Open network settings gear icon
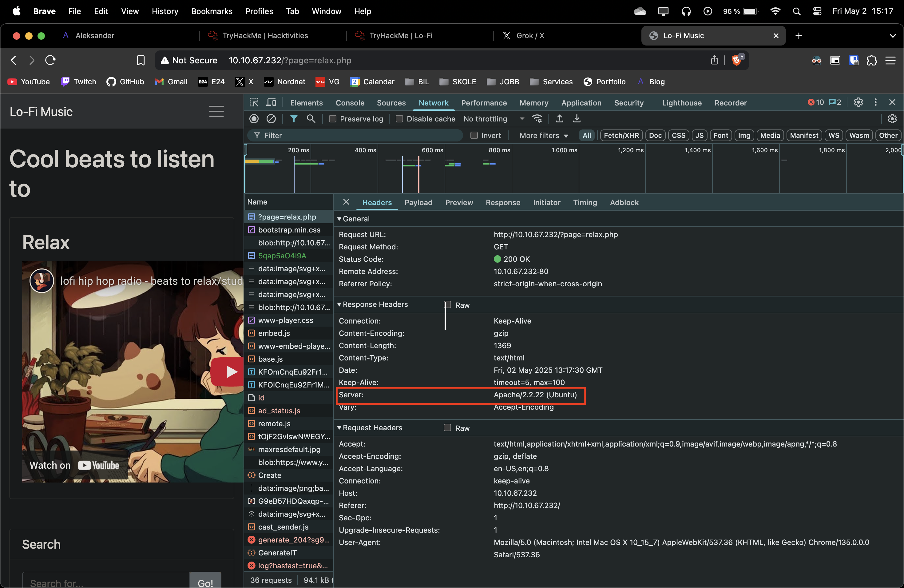Image resolution: width=904 pixels, height=588 pixels. point(892,119)
